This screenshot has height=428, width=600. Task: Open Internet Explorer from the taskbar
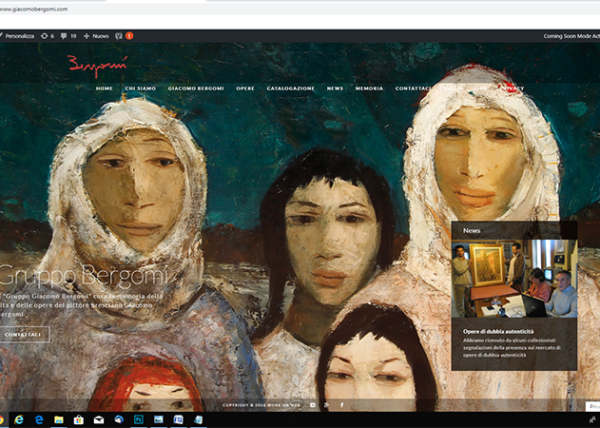click(19, 420)
